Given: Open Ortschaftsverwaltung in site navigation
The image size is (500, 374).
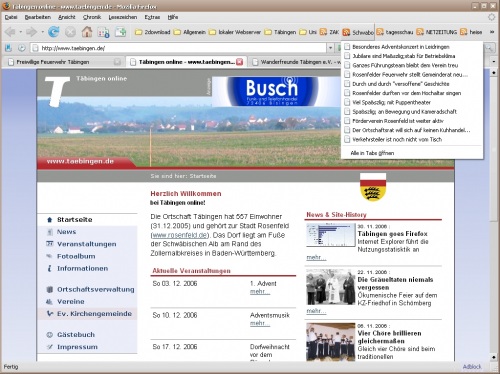Looking at the screenshot, I should (96, 289).
